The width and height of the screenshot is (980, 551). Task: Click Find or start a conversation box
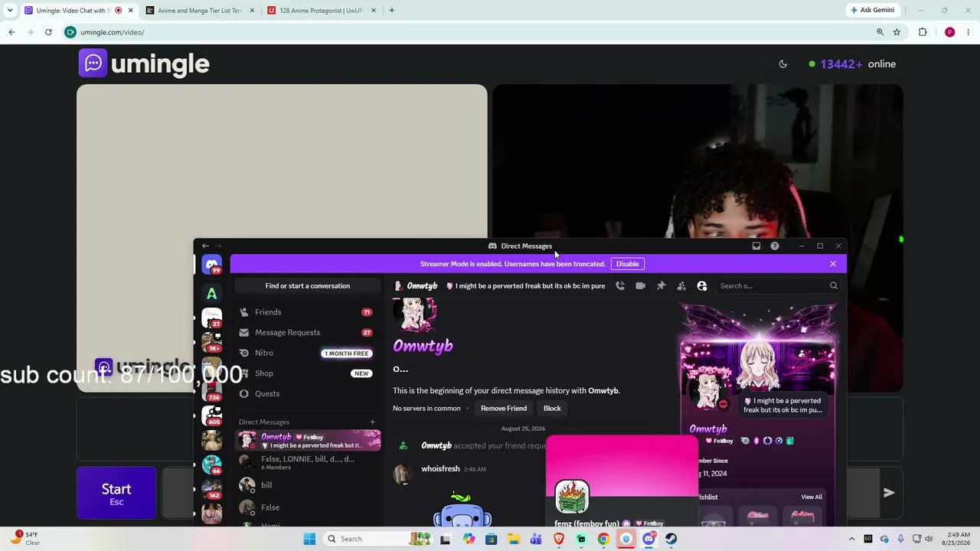coord(307,286)
